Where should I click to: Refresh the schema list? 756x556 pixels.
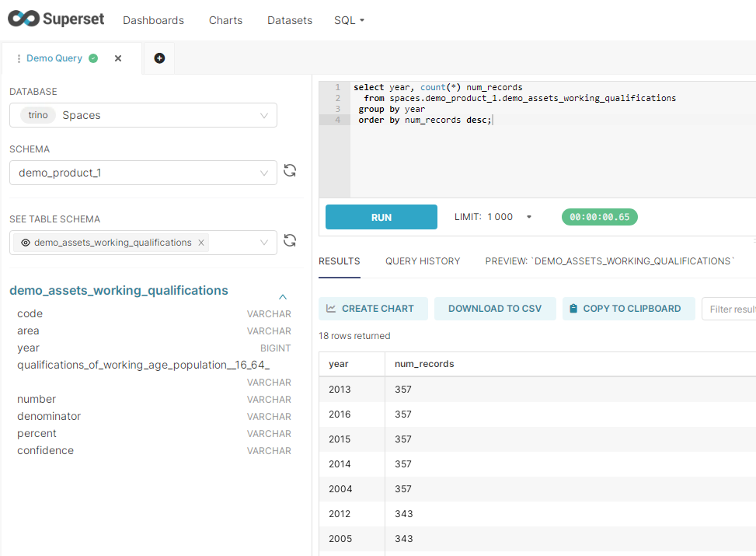click(290, 171)
